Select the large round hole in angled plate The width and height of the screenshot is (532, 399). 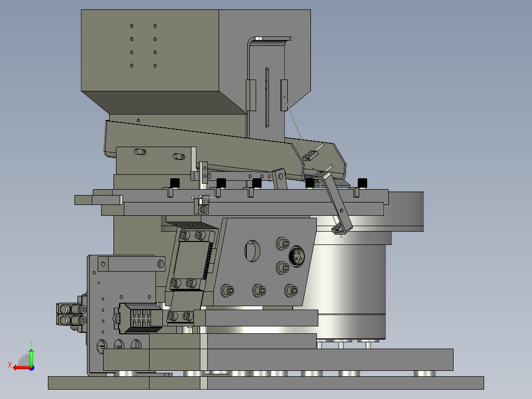click(x=252, y=251)
